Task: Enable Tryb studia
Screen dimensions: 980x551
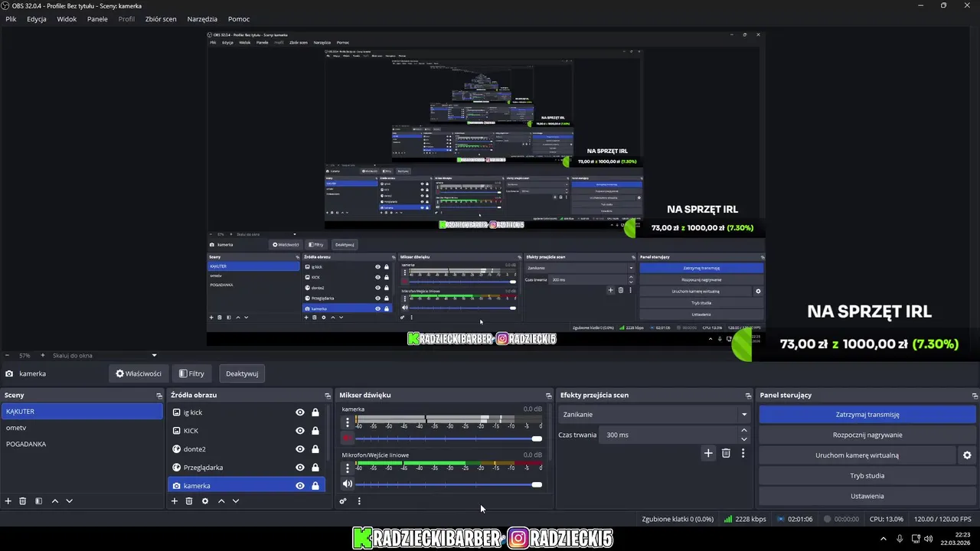Action: click(x=867, y=476)
